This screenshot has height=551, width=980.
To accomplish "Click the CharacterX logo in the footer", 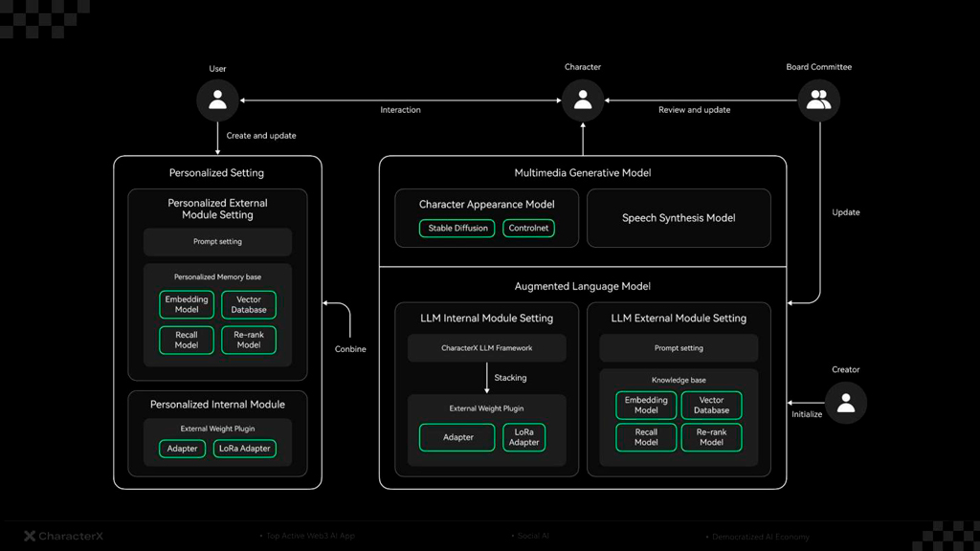I will pyautogui.click(x=64, y=536).
